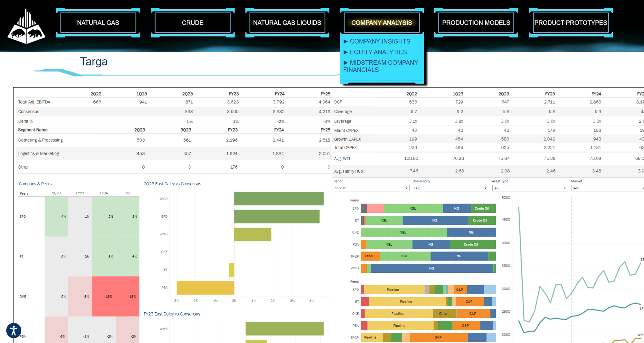Click the Midstream Company Financials arrow icon
The image size is (644, 343).
click(346, 63)
